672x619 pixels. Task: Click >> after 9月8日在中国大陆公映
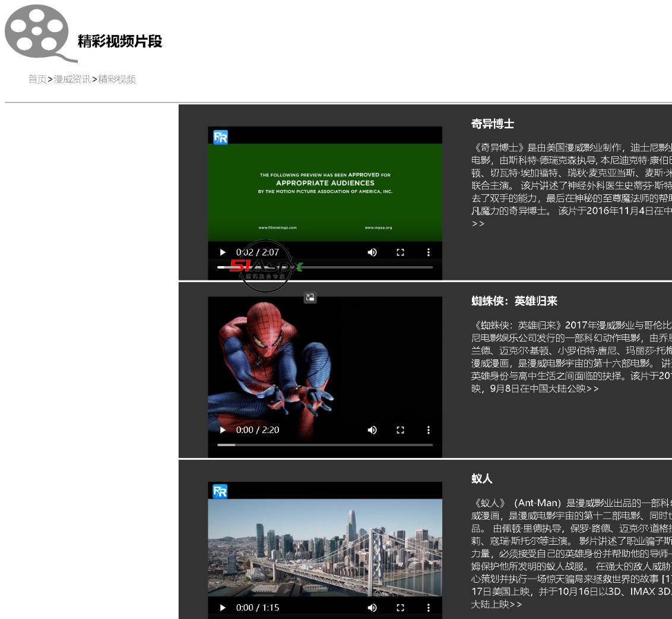592,389
